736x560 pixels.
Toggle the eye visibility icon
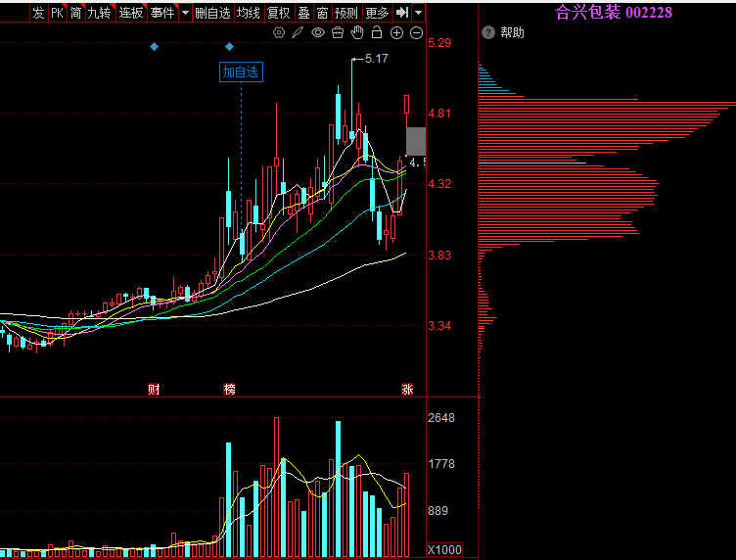coord(318,32)
